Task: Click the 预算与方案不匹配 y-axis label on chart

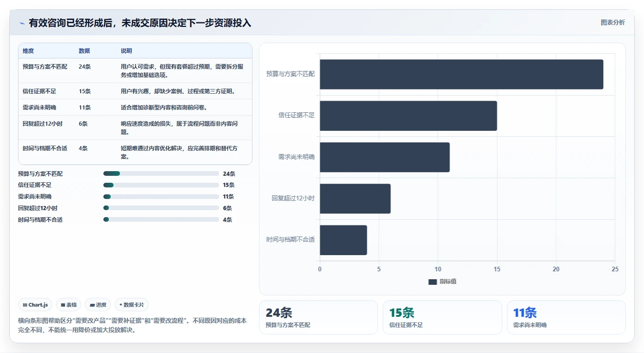Action: [x=290, y=74]
